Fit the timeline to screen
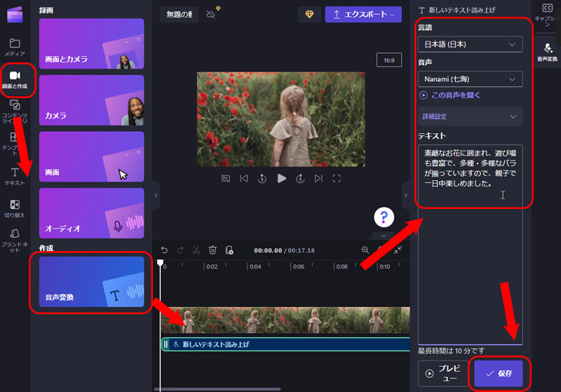Viewport: 561px width, 392px height. pos(398,250)
